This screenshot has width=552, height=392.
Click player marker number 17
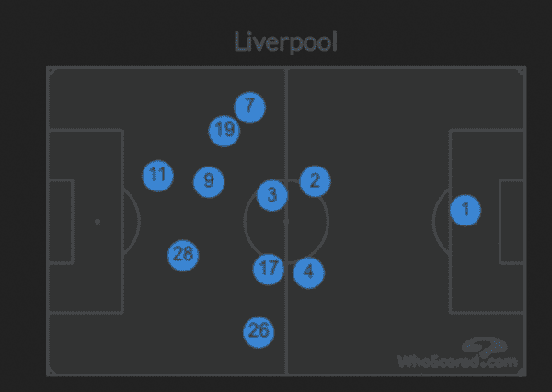click(269, 270)
